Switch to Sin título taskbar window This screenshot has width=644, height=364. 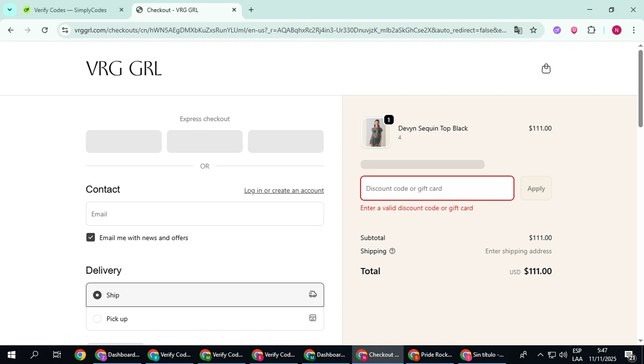pyautogui.click(x=483, y=355)
